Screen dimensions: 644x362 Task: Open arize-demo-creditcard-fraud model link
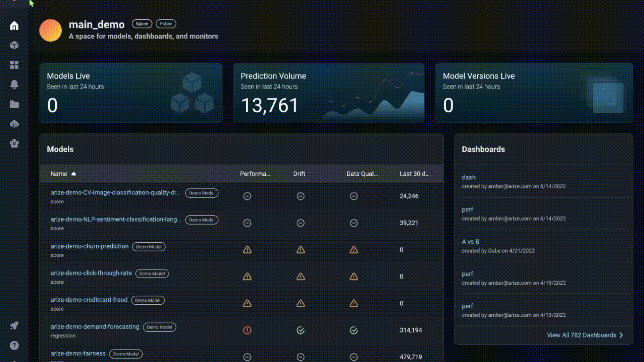tap(89, 300)
